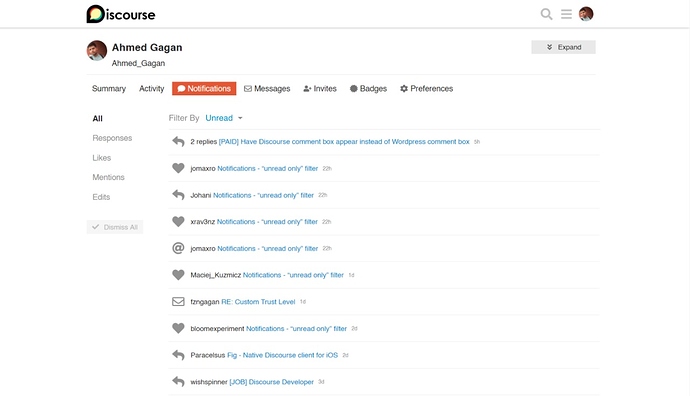Click Ahmed Gagan's profile picture
690x396 pixels.
tap(97, 51)
